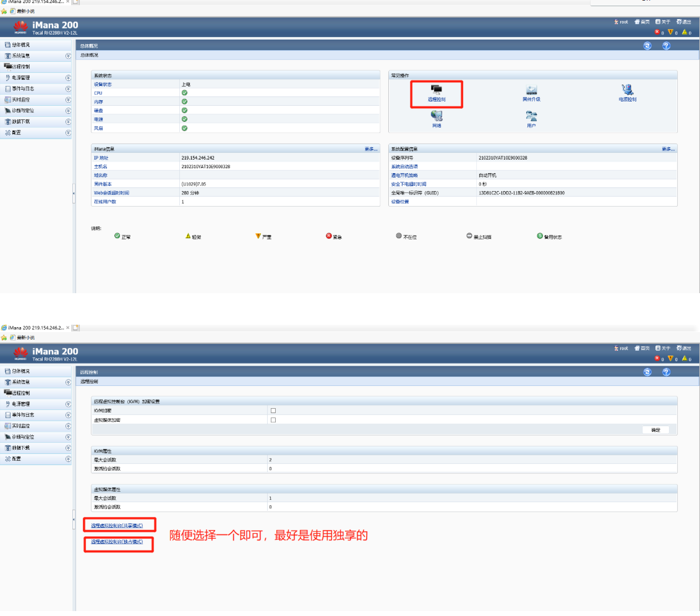
Task: Click 确定 button in KVM encryption settings
Action: [x=655, y=430]
